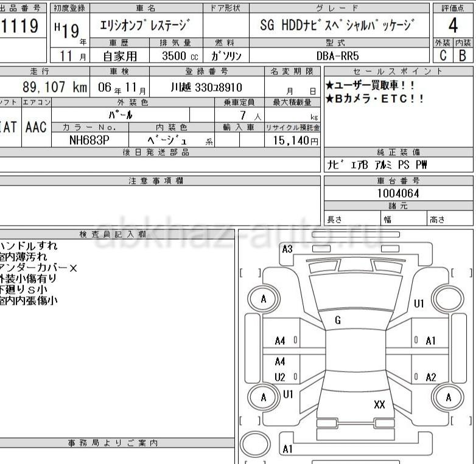
Task: Click the 名変期限 header
Action: coord(292,71)
